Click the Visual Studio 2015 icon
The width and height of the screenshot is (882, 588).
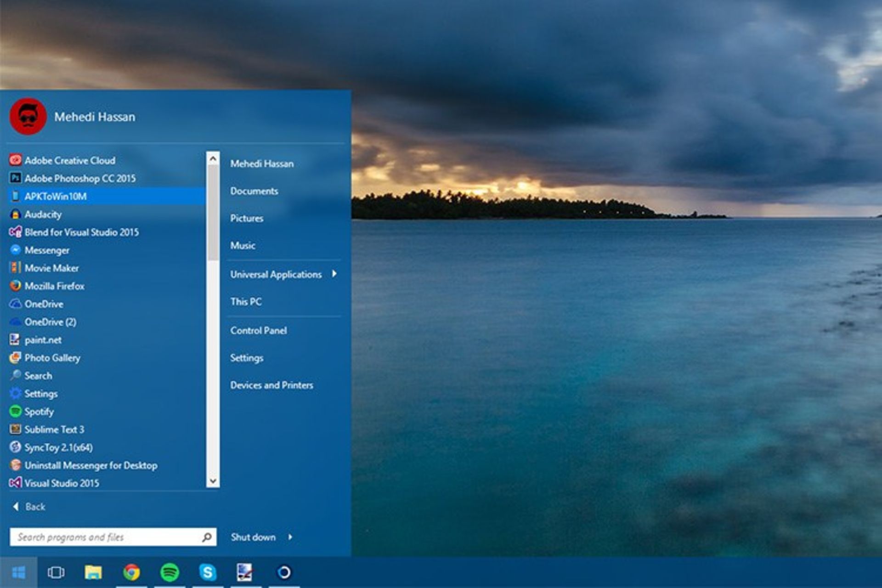click(16, 483)
